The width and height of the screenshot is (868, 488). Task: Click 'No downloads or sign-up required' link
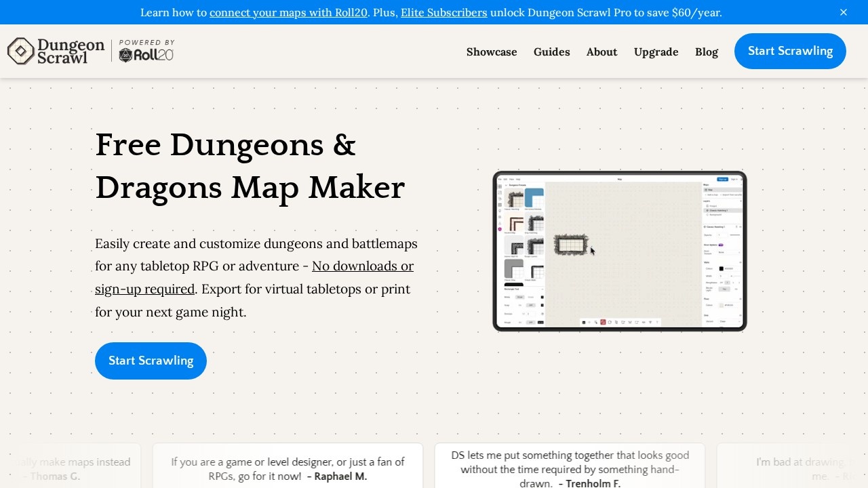tap(254, 277)
